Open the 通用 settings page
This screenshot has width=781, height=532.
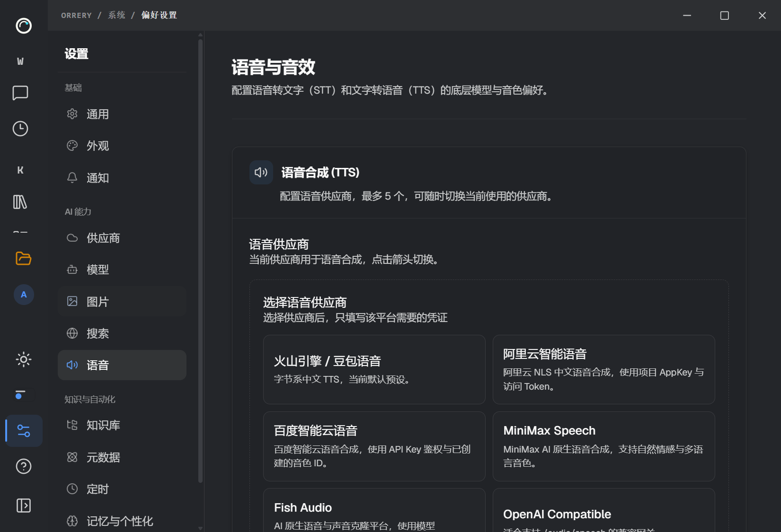(122, 114)
